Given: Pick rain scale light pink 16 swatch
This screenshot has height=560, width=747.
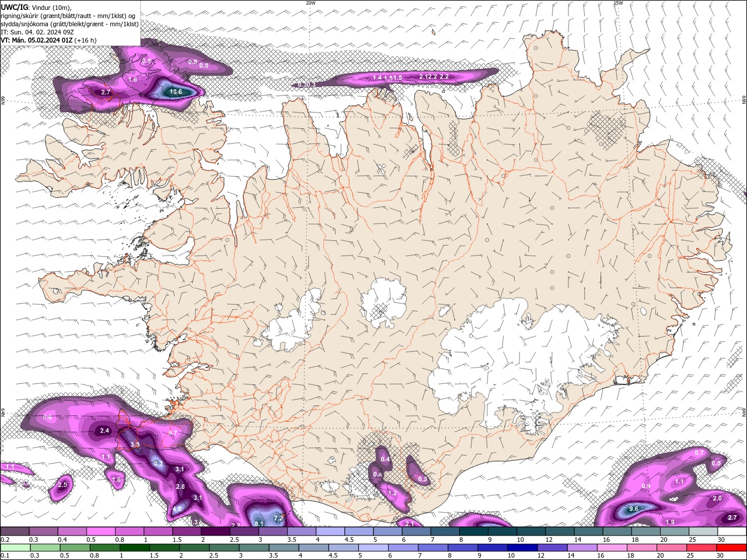Looking at the screenshot, I should pyautogui.click(x=613, y=548).
